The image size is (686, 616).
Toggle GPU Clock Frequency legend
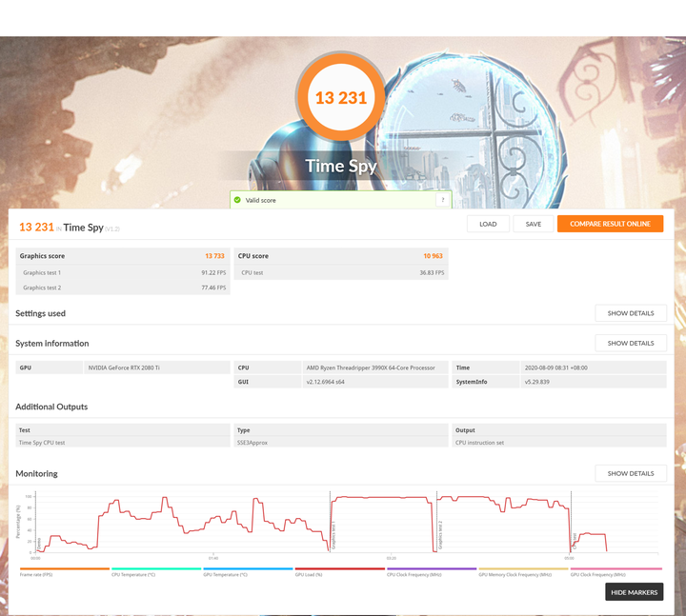coord(616,572)
